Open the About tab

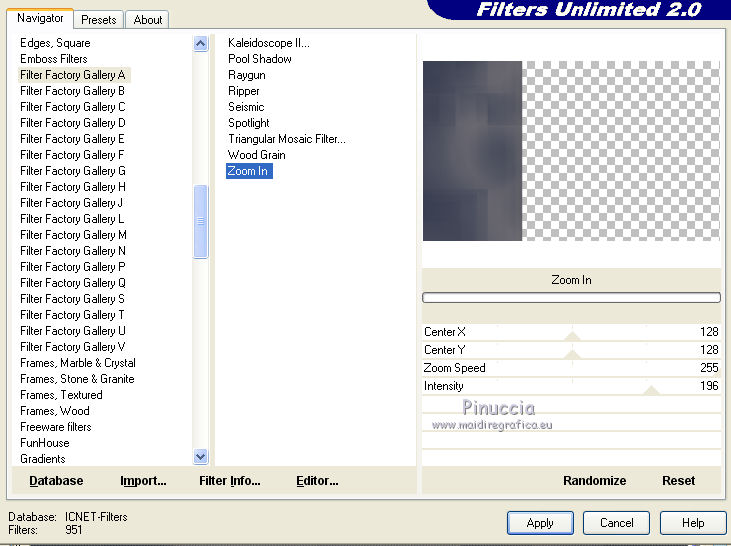point(148,20)
